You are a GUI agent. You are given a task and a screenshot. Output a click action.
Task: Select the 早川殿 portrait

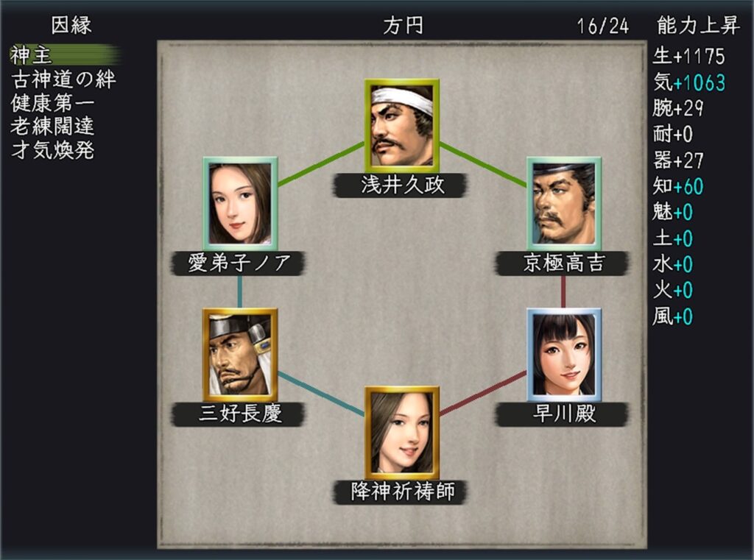(564, 355)
